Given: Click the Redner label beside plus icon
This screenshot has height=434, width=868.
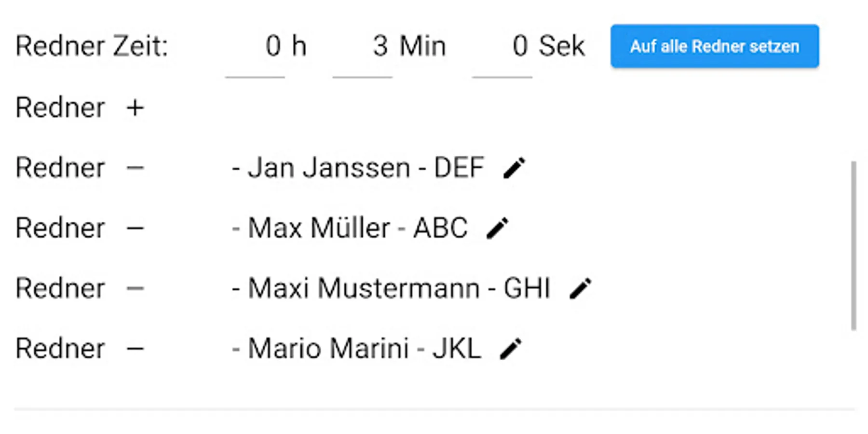Looking at the screenshot, I should [60, 108].
